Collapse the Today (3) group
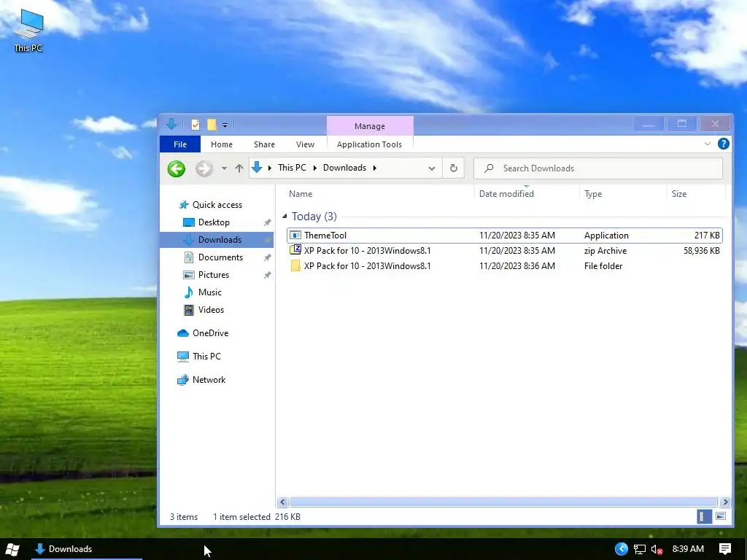747x560 pixels. tap(285, 216)
